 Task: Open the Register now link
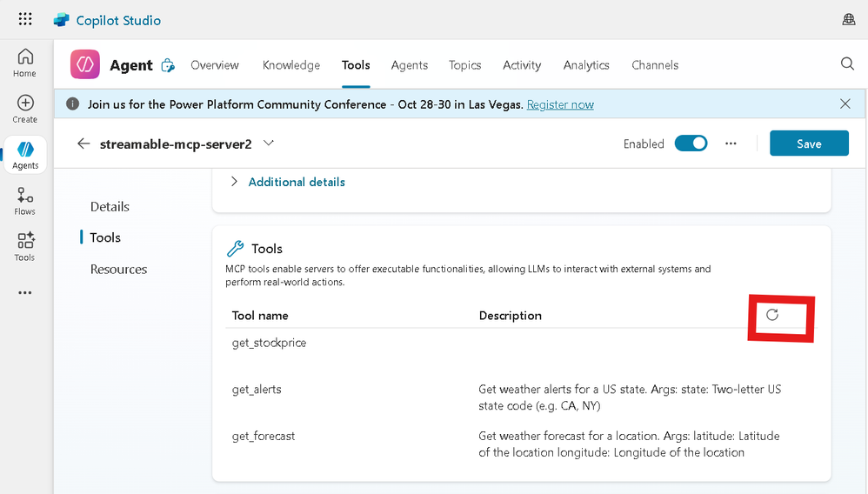point(560,104)
